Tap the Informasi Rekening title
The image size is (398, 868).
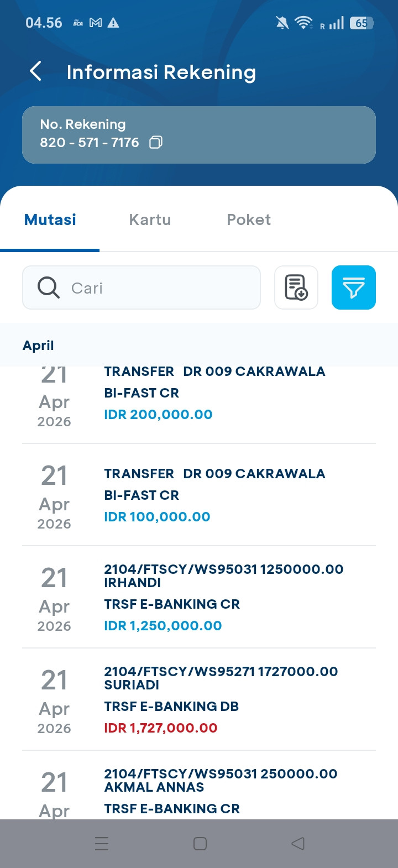161,72
